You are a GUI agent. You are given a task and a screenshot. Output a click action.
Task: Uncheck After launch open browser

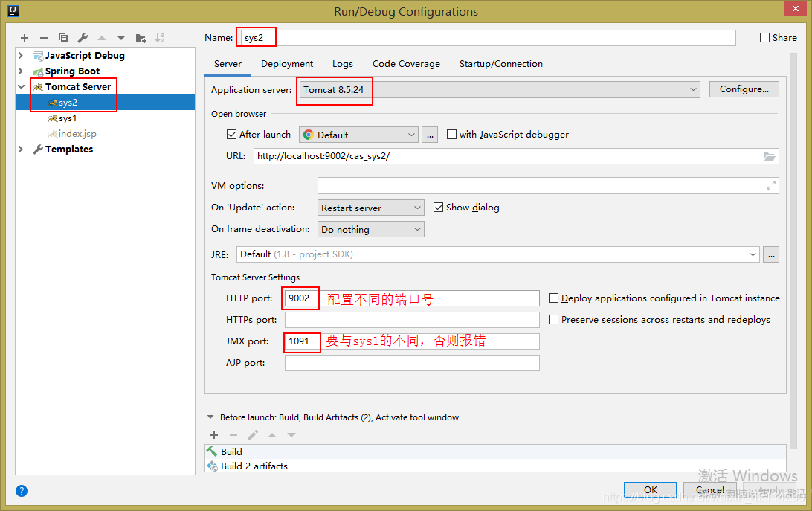(x=231, y=135)
